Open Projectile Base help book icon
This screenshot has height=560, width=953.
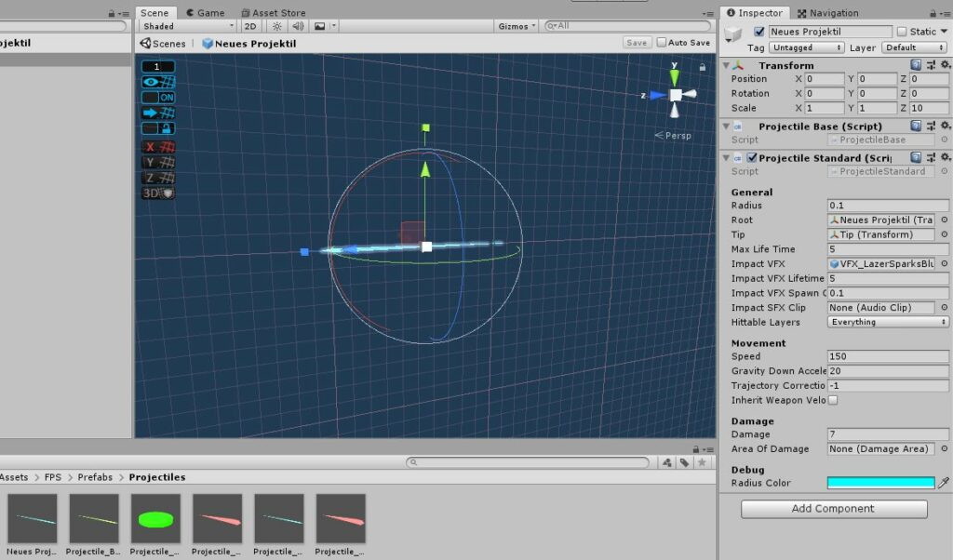[917, 126]
